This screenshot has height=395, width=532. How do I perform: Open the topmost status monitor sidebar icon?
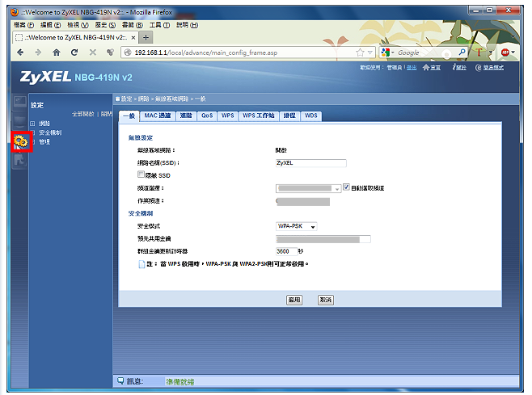[x=20, y=102]
